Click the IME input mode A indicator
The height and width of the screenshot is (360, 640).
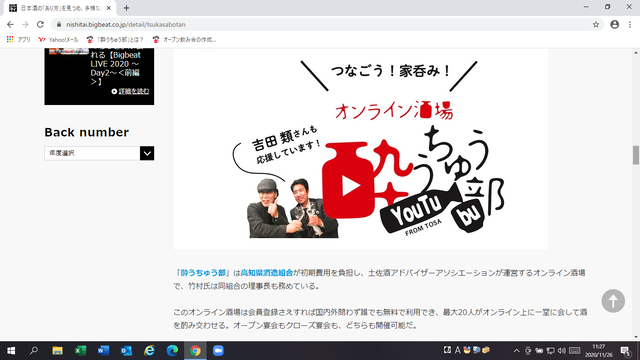(x=457, y=350)
